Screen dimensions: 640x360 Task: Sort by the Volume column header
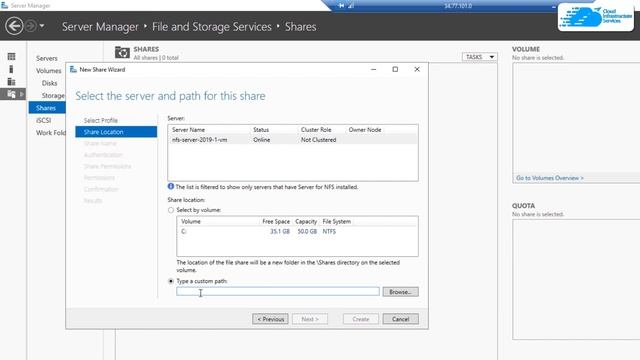[x=191, y=221]
